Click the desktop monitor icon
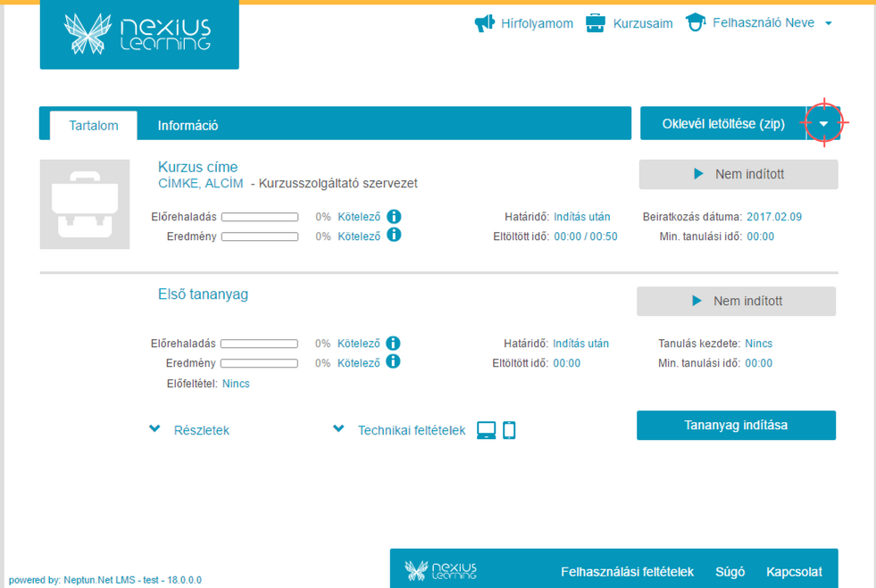Image resolution: width=876 pixels, height=588 pixels. [x=487, y=430]
